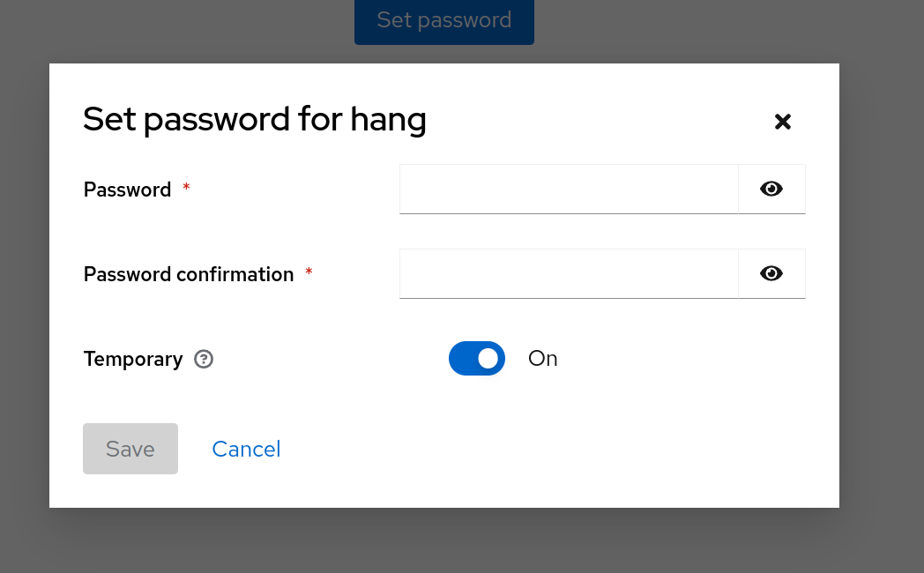Click the Set password button behind the dialog
The height and width of the screenshot is (573, 924).
pyautogui.click(x=443, y=19)
